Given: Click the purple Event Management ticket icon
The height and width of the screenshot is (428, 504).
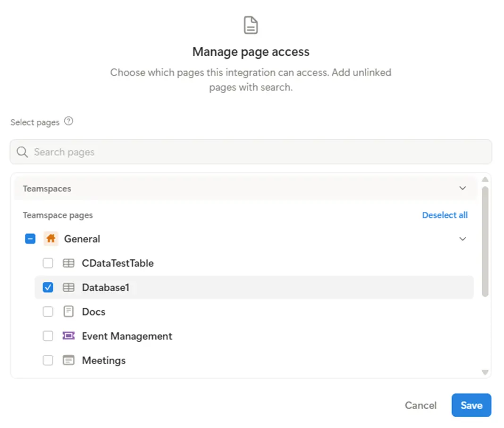Looking at the screenshot, I should pos(68,336).
